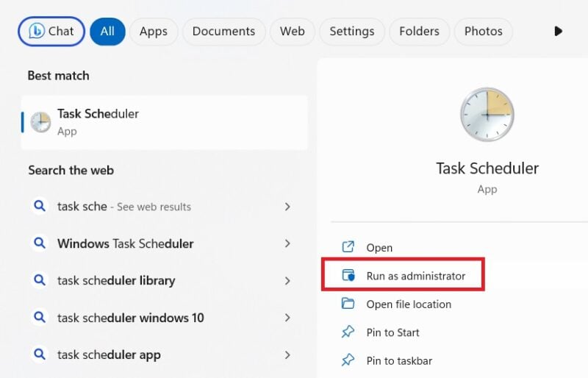588x378 pixels.
Task: Click the Run as administrator shield icon
Action: click(348, 275)
